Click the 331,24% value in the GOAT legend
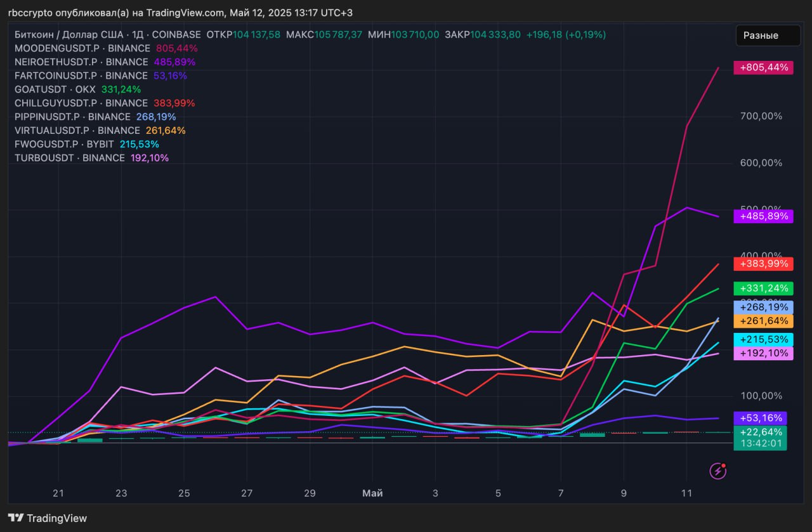 pos(121,89)
